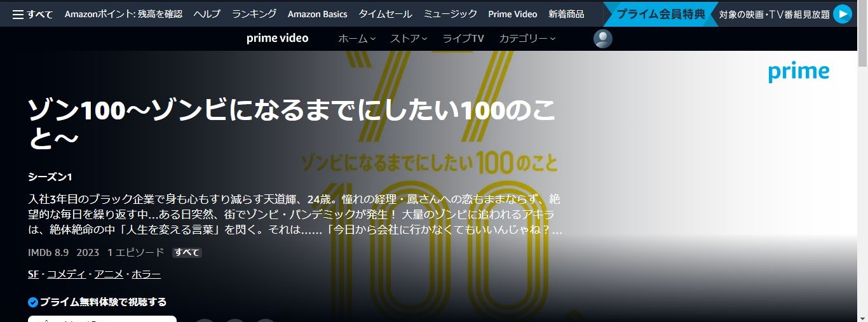
Task: Click the すべて age rating badge
Action: (x=187, y=253)
